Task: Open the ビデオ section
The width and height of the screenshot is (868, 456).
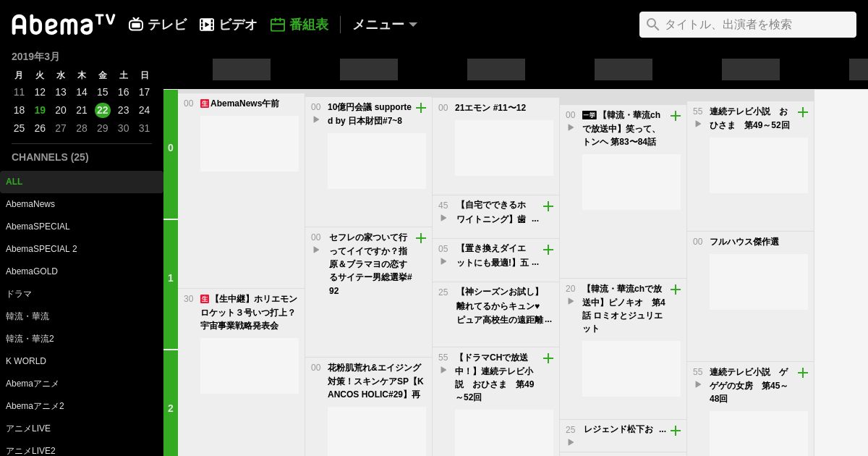Action: [x=228, y=25]
